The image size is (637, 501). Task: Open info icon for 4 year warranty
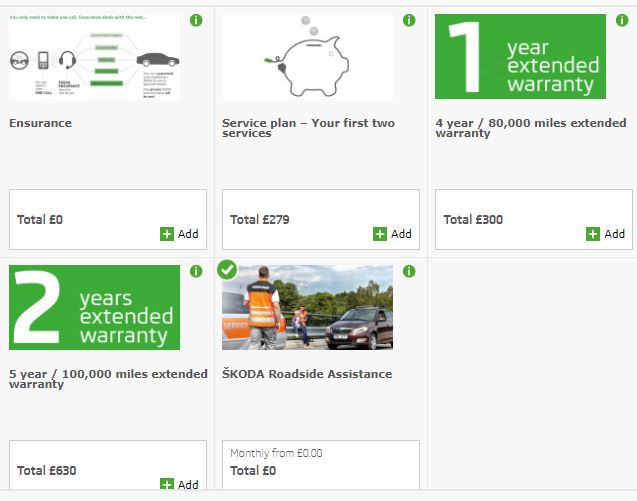coord(622,20)
